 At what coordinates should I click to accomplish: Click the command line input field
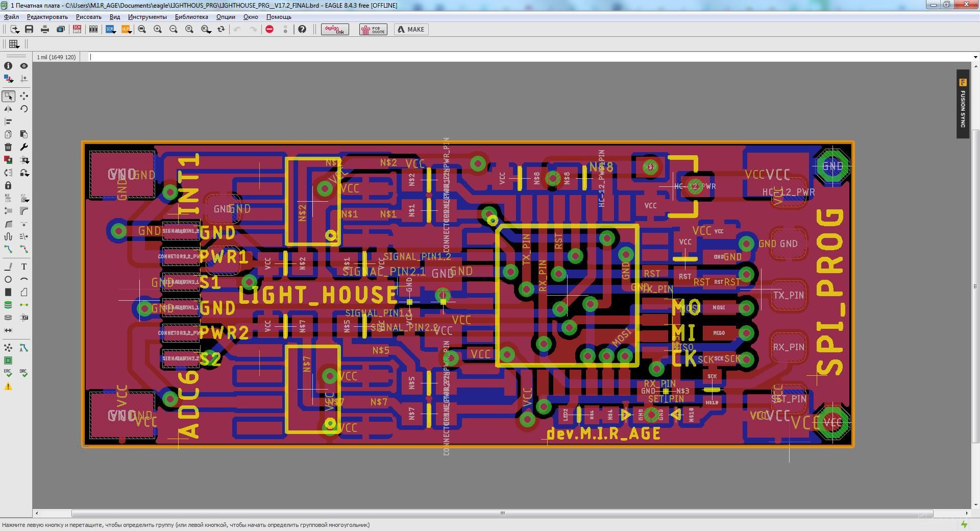(530, 57)
